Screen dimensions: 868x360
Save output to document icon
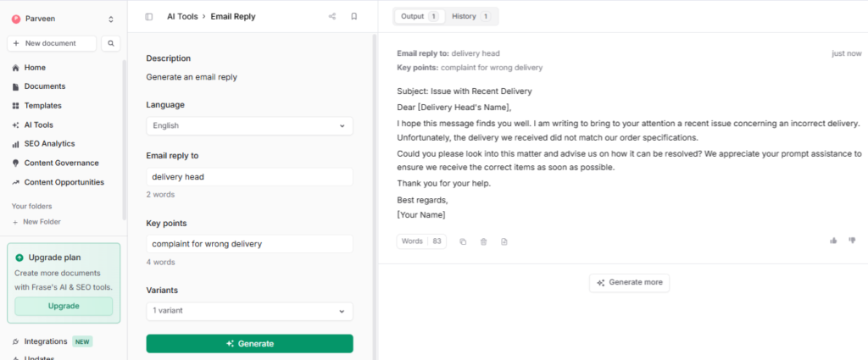coord(504,241)
